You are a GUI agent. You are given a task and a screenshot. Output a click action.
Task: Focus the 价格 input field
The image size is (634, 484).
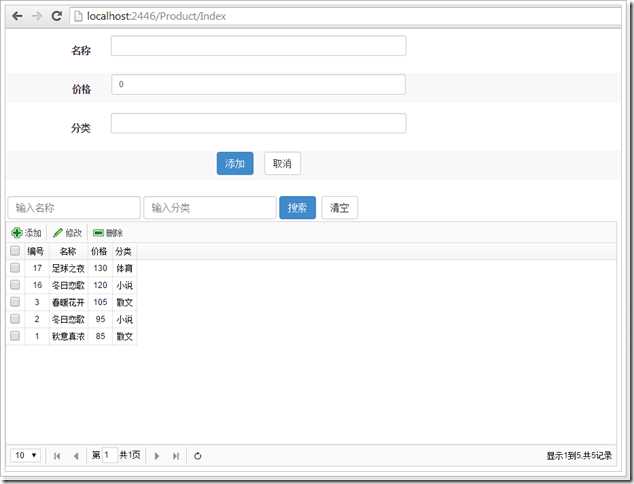click(258, 85)
